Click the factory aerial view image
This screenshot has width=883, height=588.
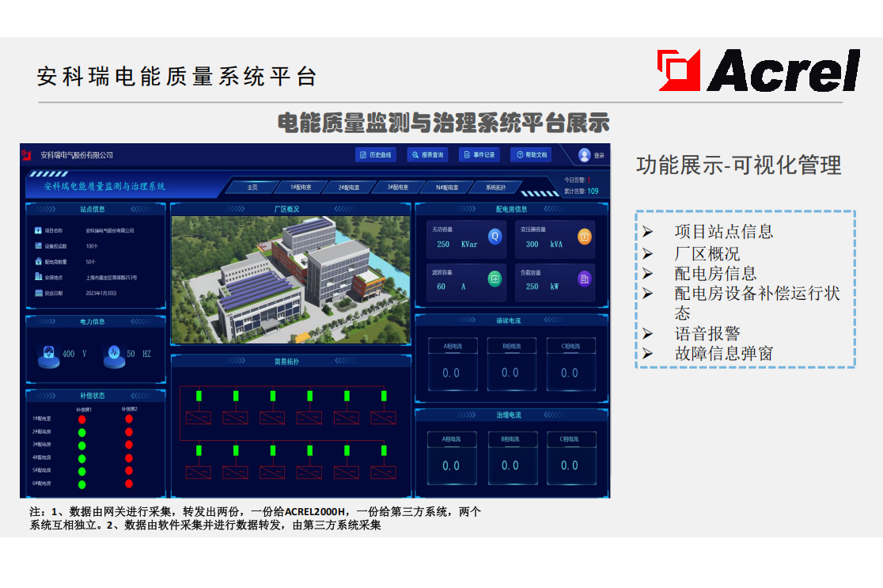pyautogui.click(x=291, y=280)
